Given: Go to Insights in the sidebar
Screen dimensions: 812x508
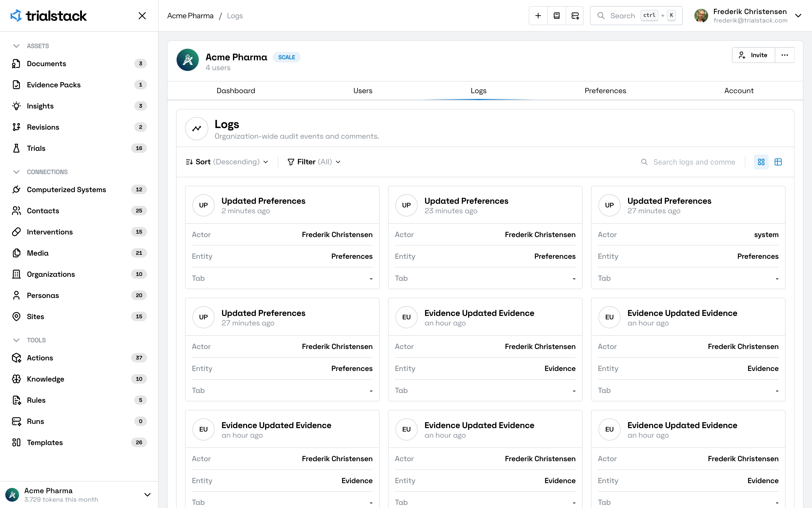Looking at the screenshot, I should tap(79, 106).
